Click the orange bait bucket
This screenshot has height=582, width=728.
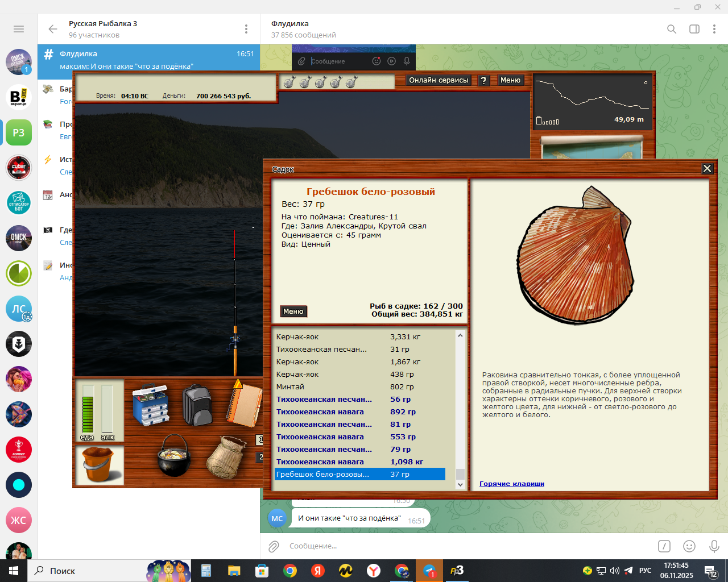[x=100, y=464]
